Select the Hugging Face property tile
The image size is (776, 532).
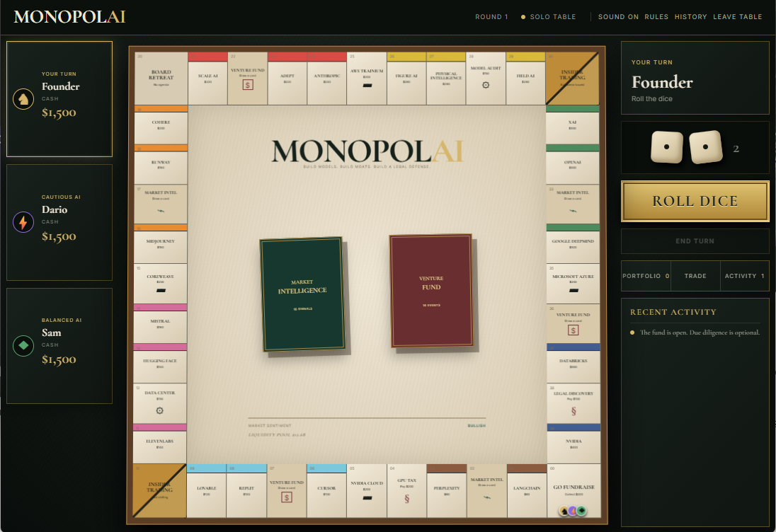tap(160, 364)
